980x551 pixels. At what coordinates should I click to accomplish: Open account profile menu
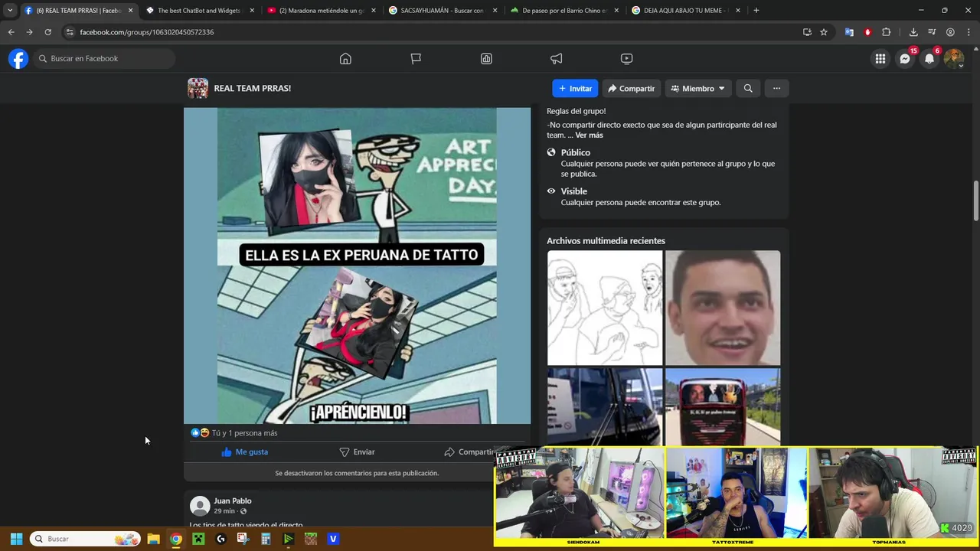pos(954,59)
